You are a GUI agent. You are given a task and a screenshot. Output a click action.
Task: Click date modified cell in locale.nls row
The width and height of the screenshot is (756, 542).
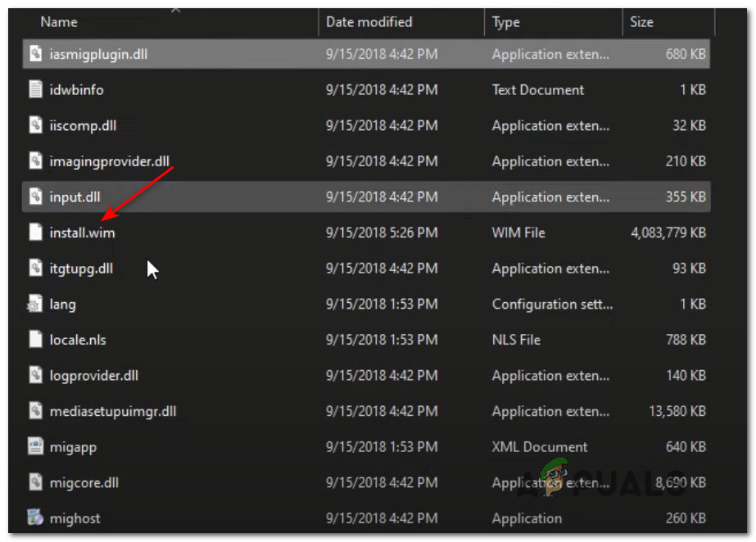tap(382, 340)
